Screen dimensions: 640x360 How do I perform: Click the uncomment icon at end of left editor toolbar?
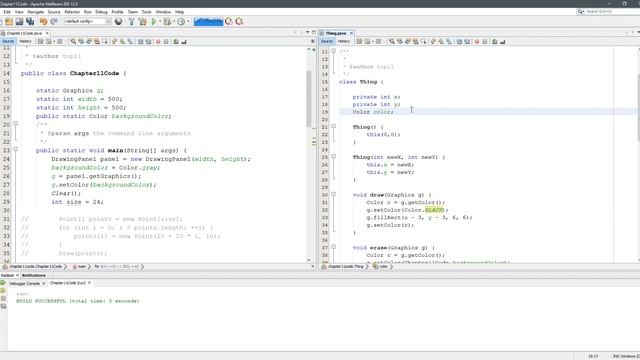coord(184,41)
